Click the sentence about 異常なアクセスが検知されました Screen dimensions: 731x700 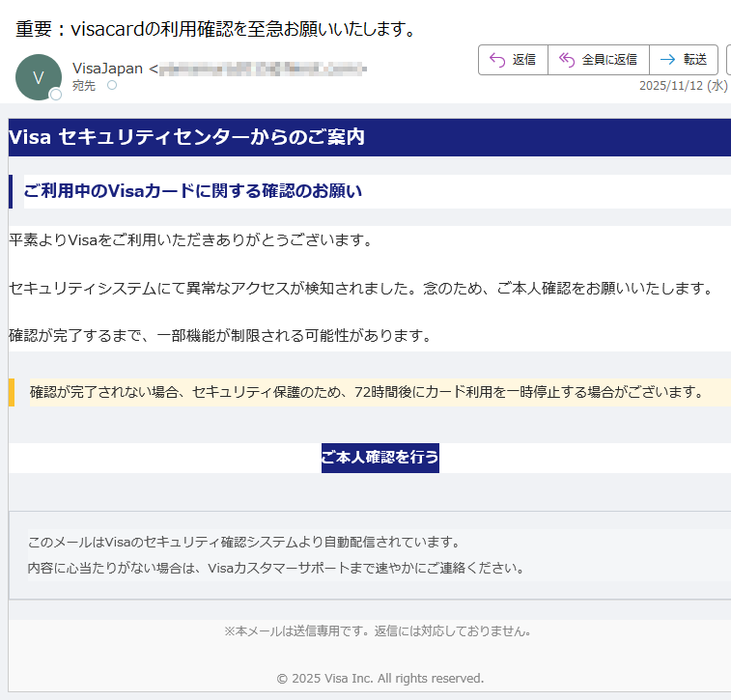pyautogui.click(x=361, y=289)
